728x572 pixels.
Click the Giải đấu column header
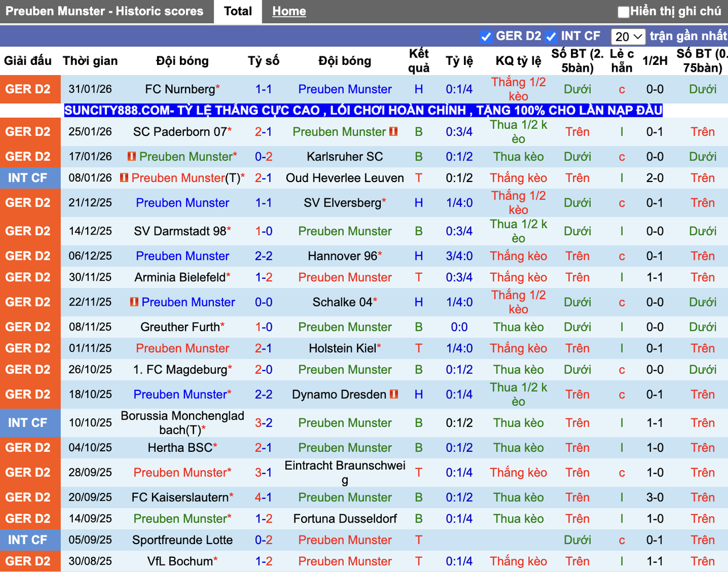click(28, 61)
